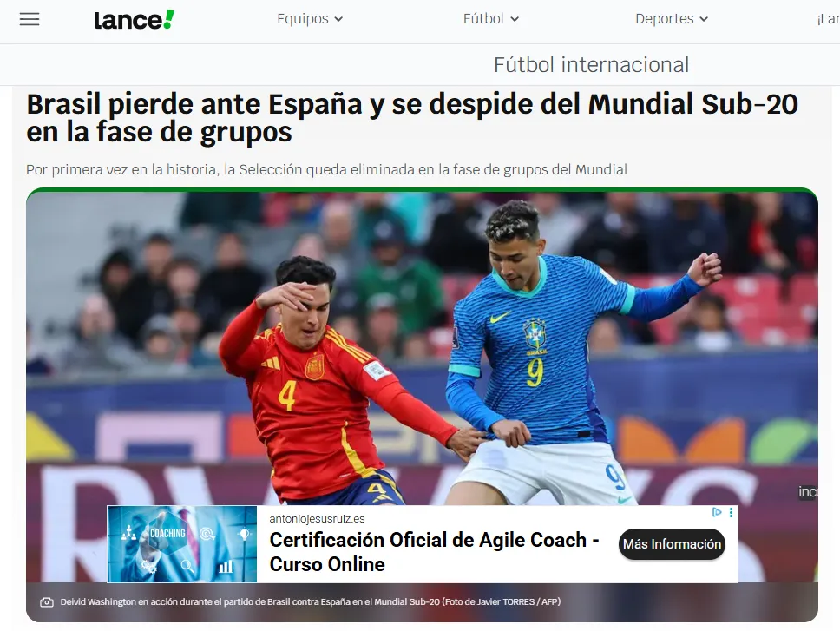This screenshot has width=840, height=631.
Task: Click the Equipos chevron arrow
Action: click(x=338, y=19)
